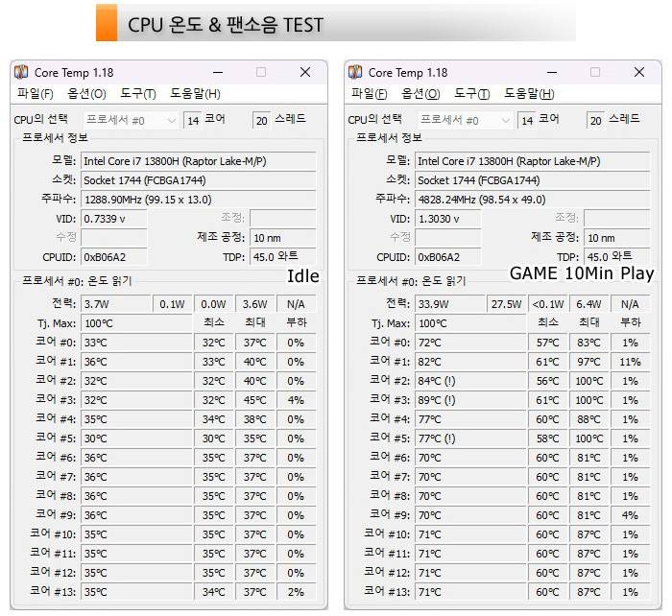The image size is (672, 616).
Task: Open 도구(T) menu in the Idle window
Action: click(x=138, y=93)
